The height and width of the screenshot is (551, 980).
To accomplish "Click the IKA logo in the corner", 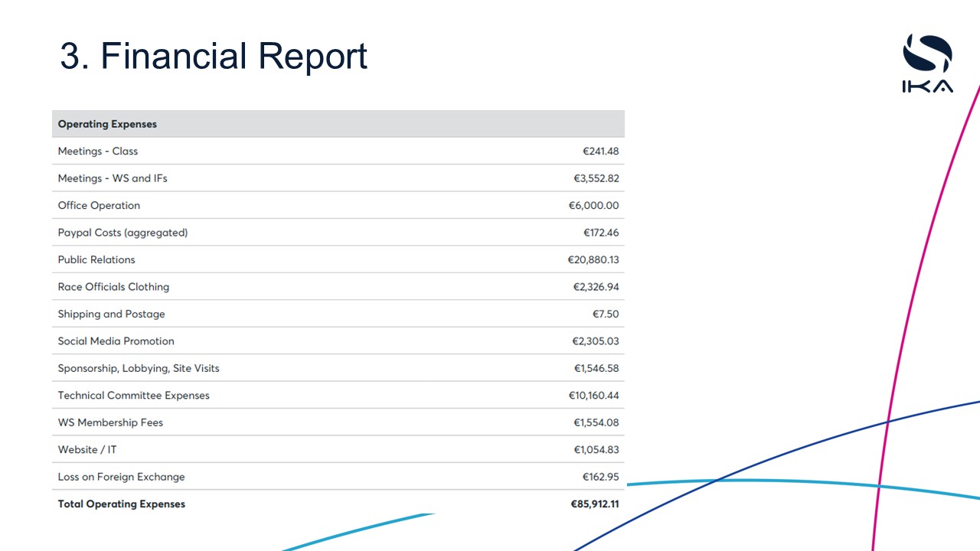I will click(x=927, y=64).
